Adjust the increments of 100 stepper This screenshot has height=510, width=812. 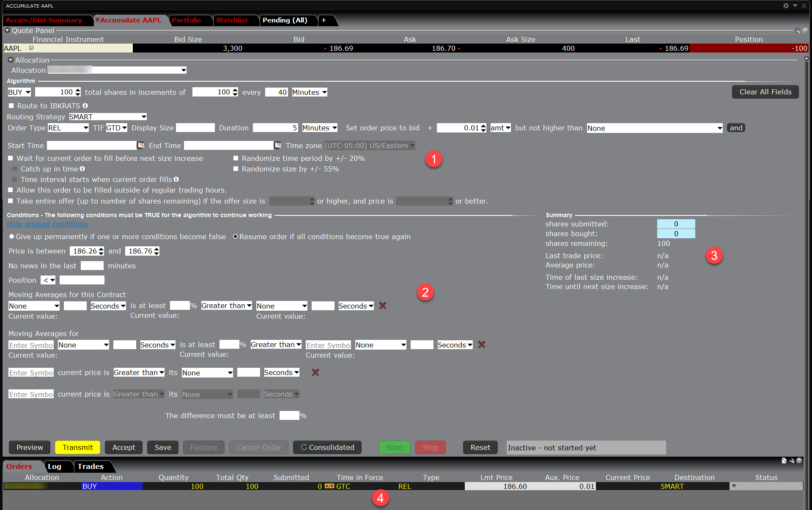tap(235, 92)
